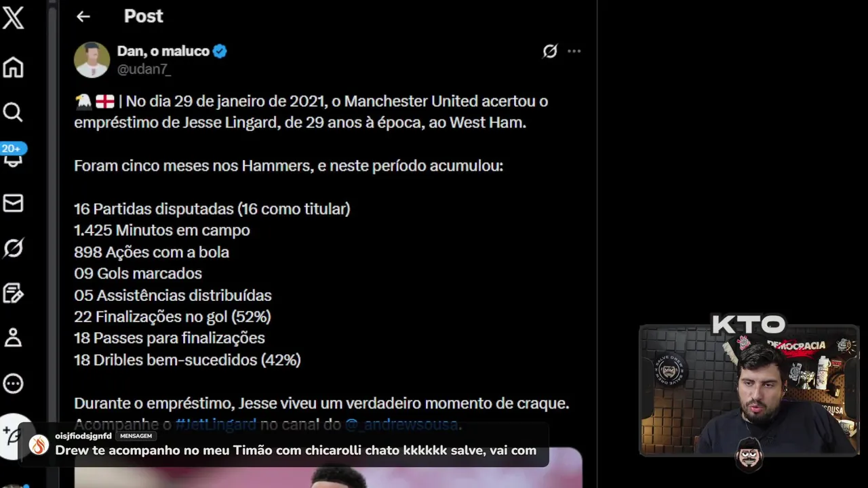
Task: Open Dan, o maluco profile name
Action: [163, 51]
